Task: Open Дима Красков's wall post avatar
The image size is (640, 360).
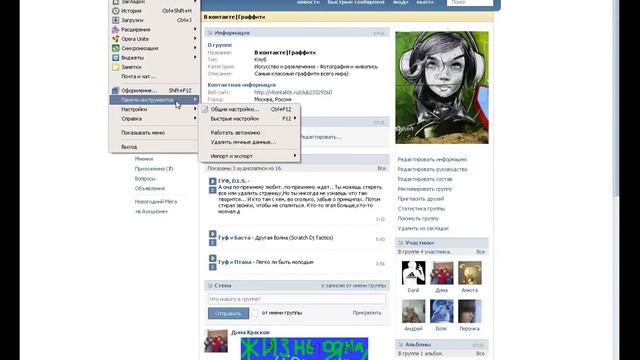Action: 216,341
